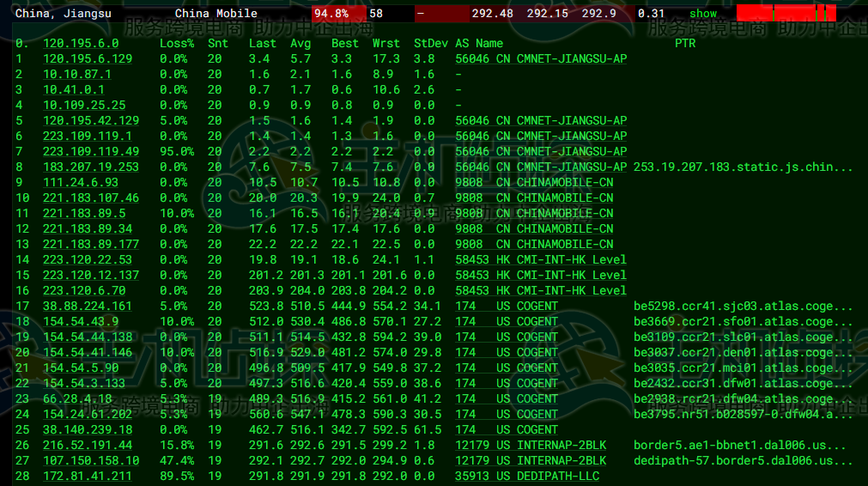Open IP link 221.183.89.177
The width and height of the screenshot is (868, 486).
click(x=91, y=245)
